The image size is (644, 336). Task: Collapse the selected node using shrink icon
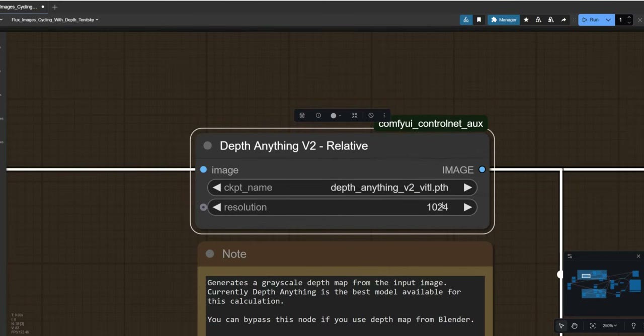[x=355, y=115]
